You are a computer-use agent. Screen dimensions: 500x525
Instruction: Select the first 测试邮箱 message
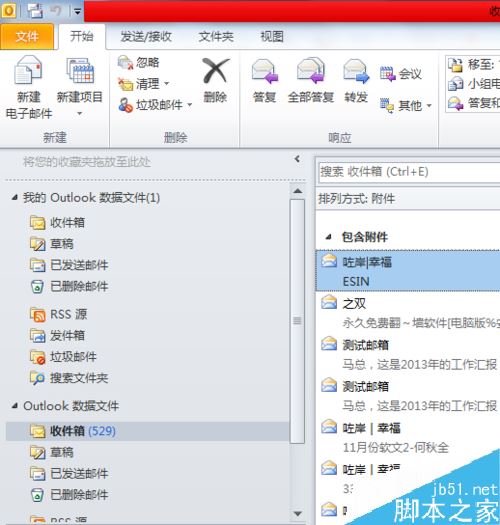click(408, 354)
